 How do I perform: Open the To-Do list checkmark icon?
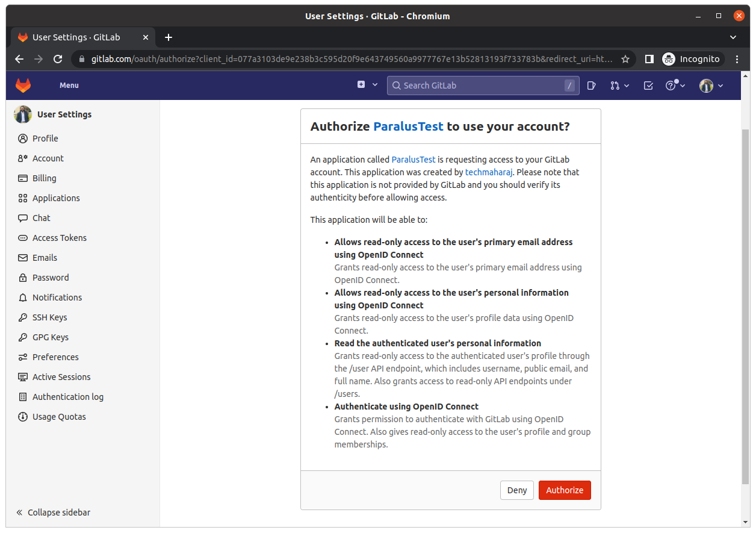point(648,86)
